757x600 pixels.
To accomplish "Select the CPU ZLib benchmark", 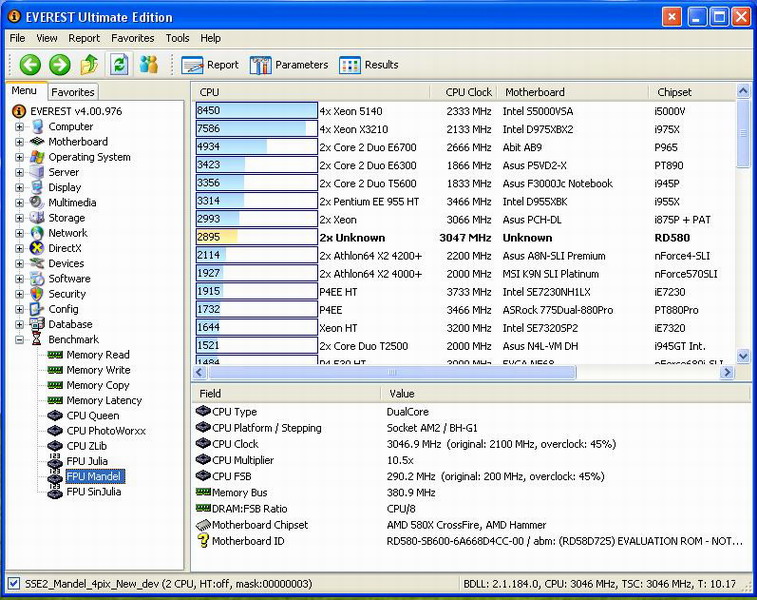I will 86,446.
